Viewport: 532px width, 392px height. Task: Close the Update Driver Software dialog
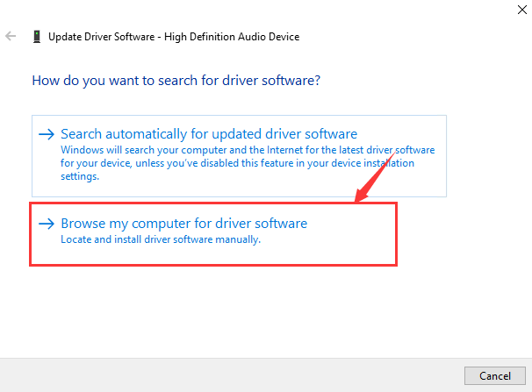[522, 10]
